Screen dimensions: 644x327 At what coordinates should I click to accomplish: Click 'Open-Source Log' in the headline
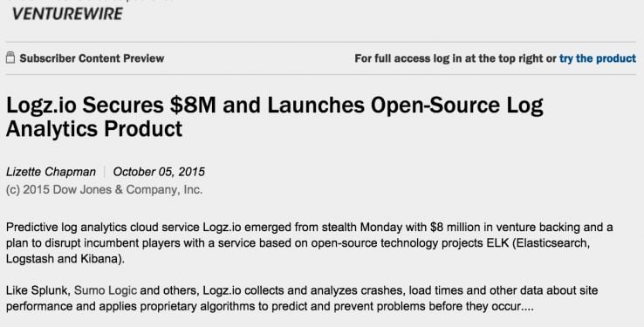pyautogui.click(x=457, y=105)
